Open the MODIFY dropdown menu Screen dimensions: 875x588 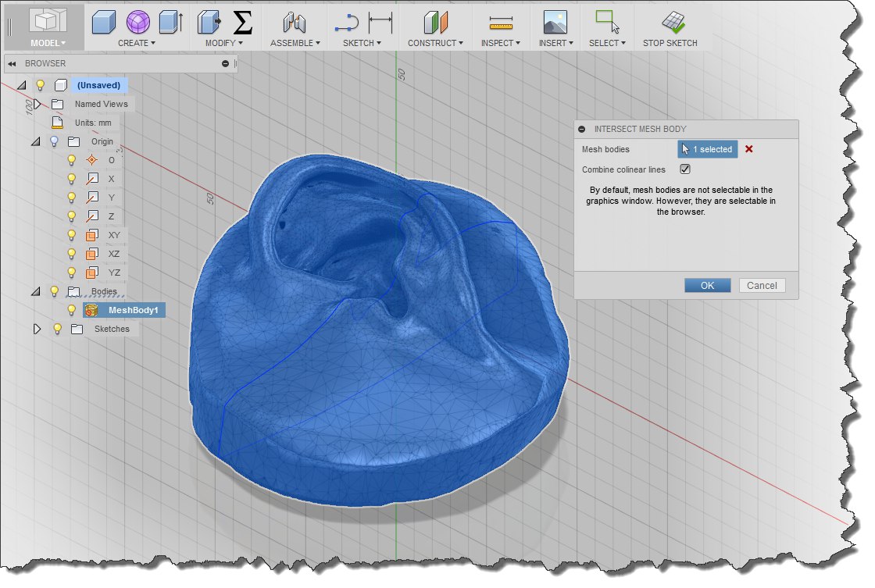tap(223, 43)
